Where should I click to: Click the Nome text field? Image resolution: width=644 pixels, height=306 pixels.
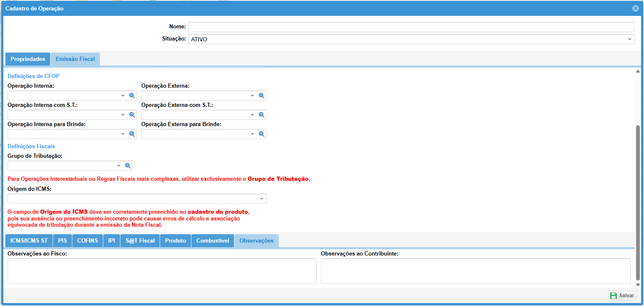click(x=411, y=27)
